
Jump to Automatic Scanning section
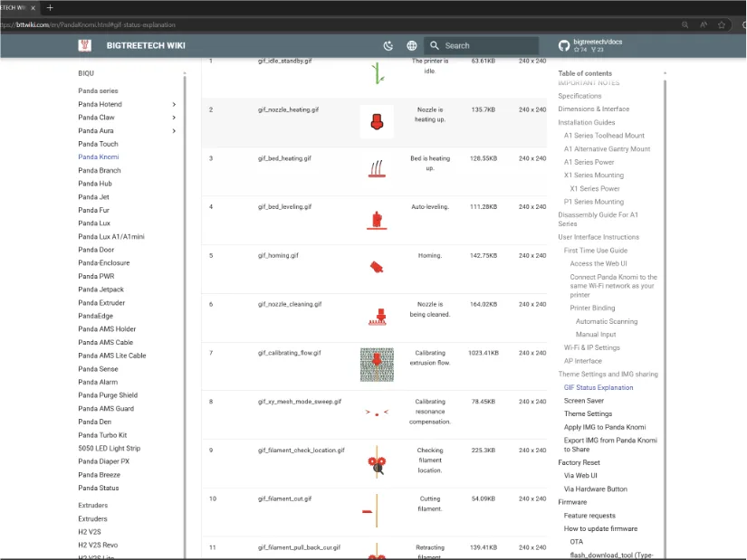coord(607,321)
